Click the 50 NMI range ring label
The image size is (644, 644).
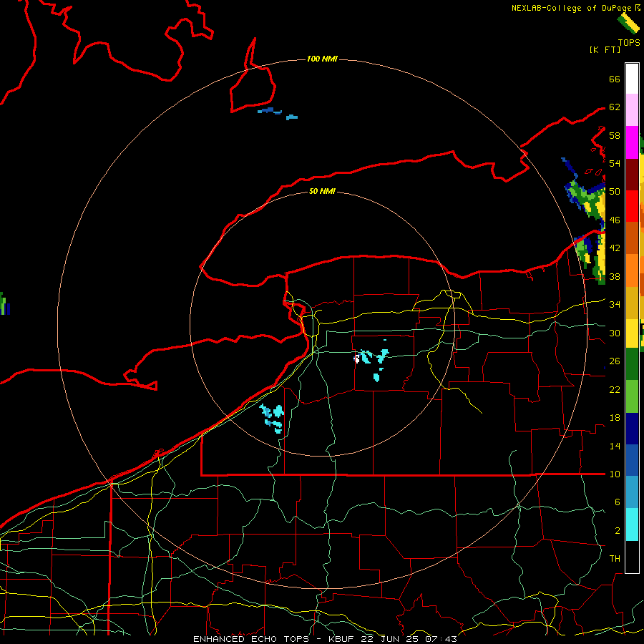(322, 191)
